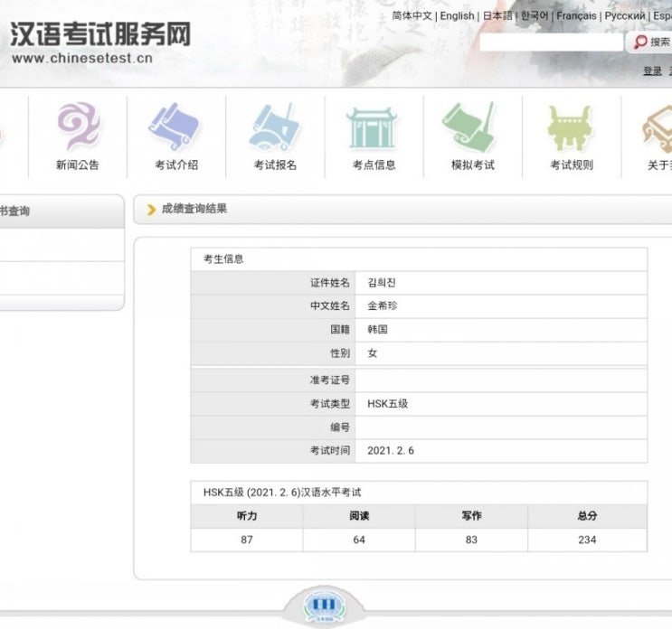
Task: Focus the search input field
Action: [551, 42]
